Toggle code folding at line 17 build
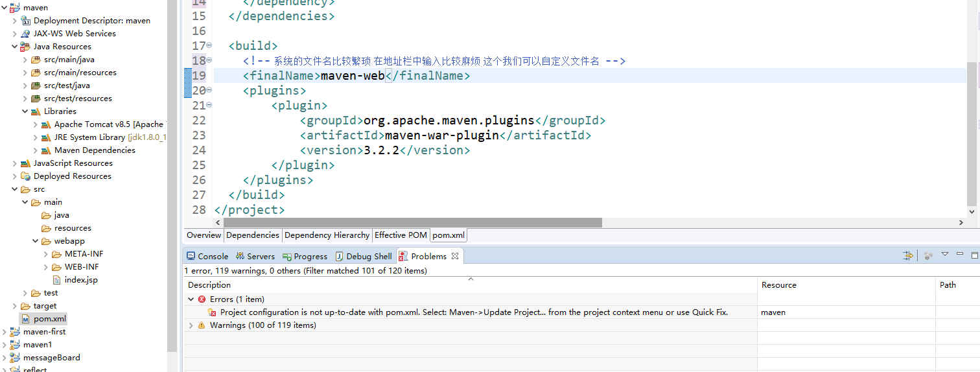The image size is (980, 372). point(209,45)
